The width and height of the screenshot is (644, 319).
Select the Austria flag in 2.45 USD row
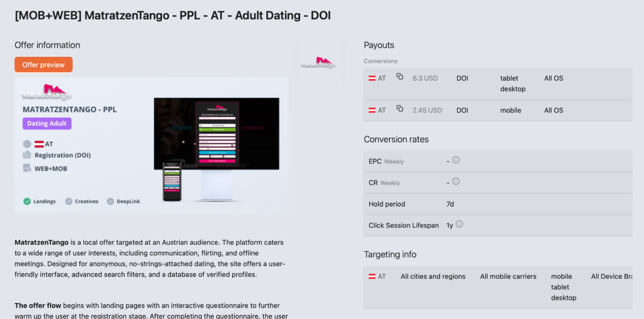coord(372,110)
